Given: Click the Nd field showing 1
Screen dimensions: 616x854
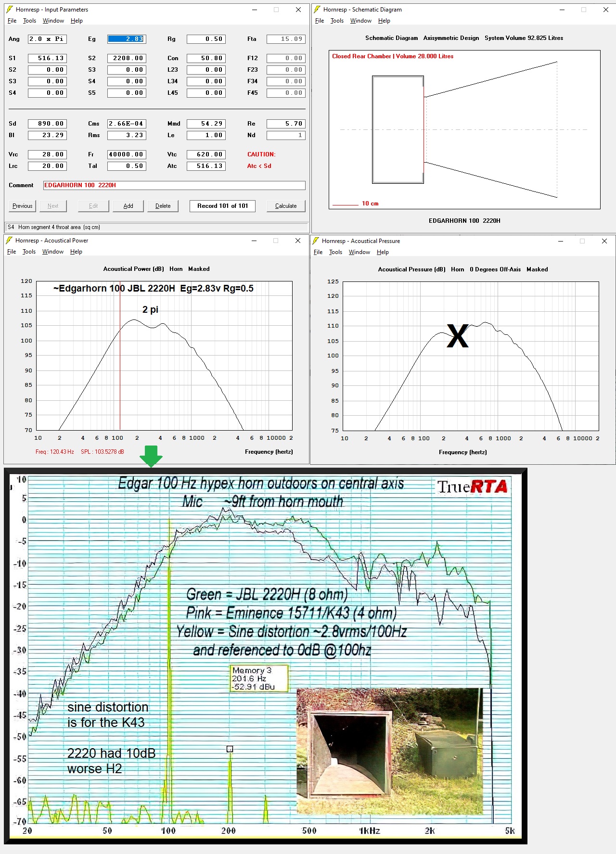Looking at the screenshot, I should [286, 135].
